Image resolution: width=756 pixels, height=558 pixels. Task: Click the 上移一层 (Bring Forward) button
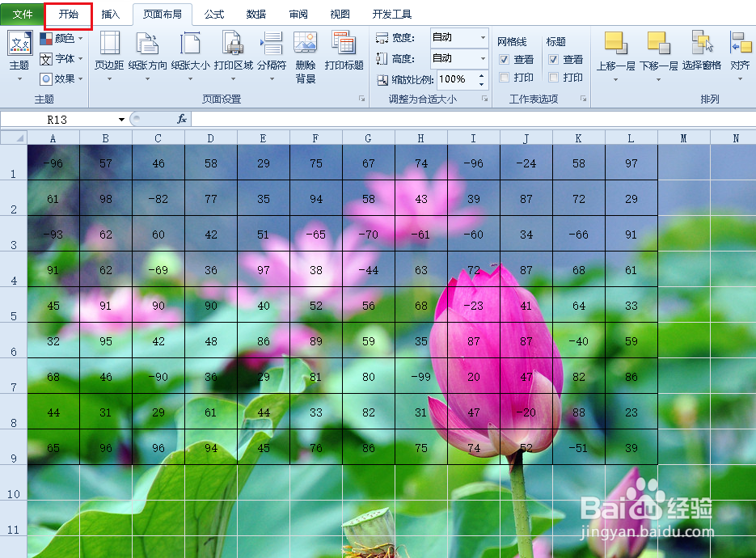[x=616, y=57]
